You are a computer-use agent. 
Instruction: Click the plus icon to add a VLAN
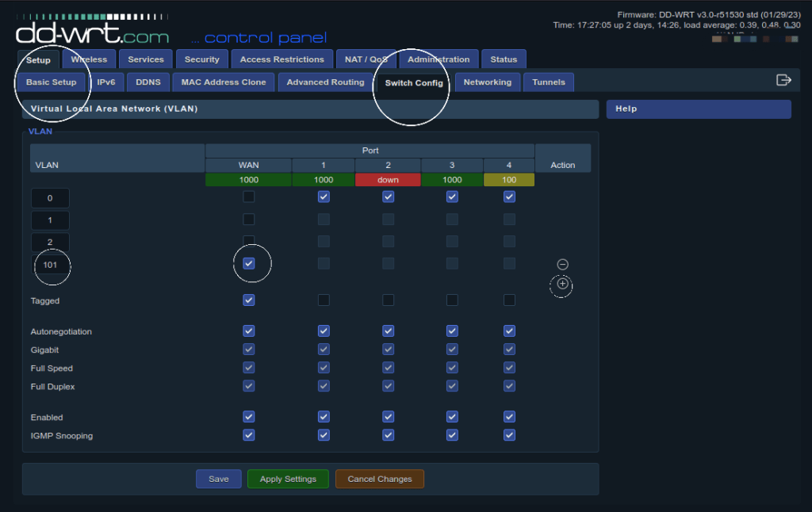(x=563, y=284)
